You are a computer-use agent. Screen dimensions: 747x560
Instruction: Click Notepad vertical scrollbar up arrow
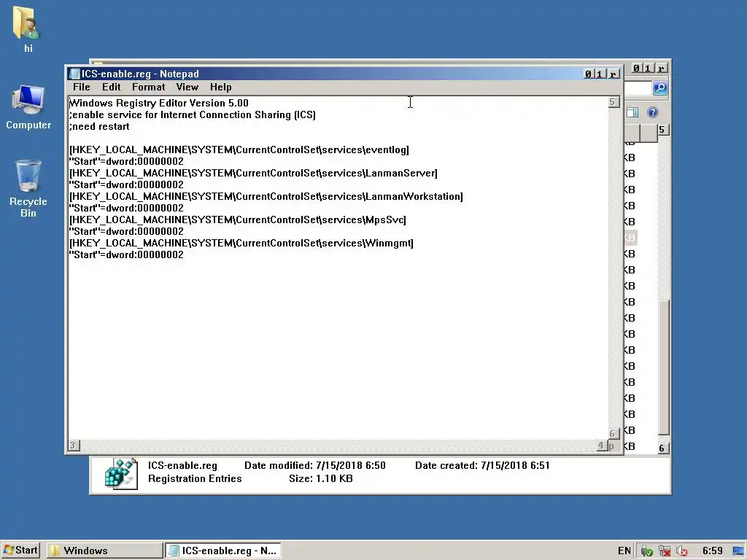tap(614, 102)
